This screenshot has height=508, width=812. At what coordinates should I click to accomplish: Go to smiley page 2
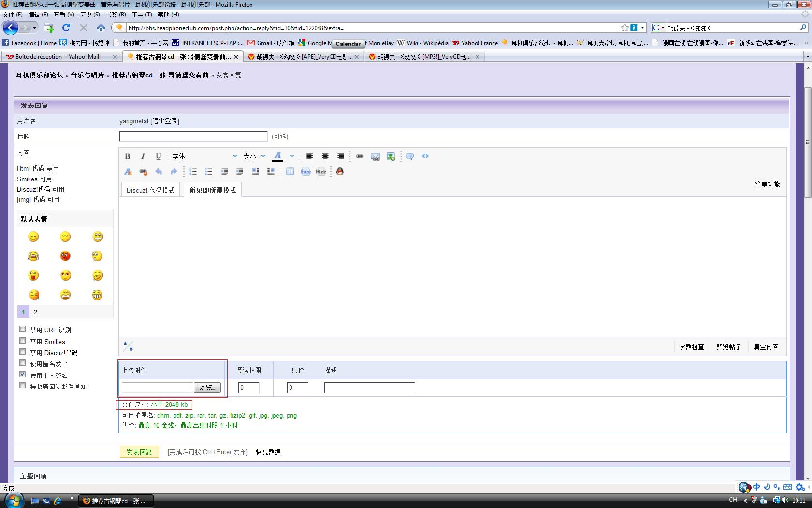(35, 312)
